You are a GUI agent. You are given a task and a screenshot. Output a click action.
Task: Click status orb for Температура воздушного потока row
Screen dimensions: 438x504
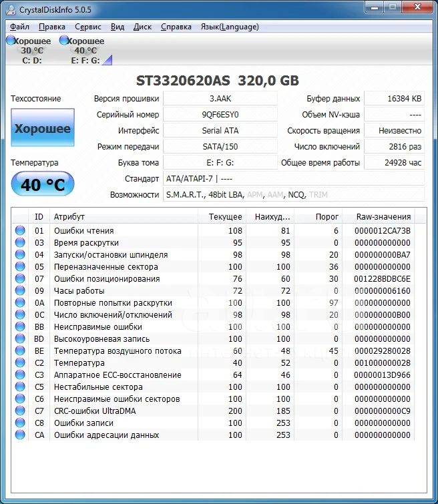point(20,350)
